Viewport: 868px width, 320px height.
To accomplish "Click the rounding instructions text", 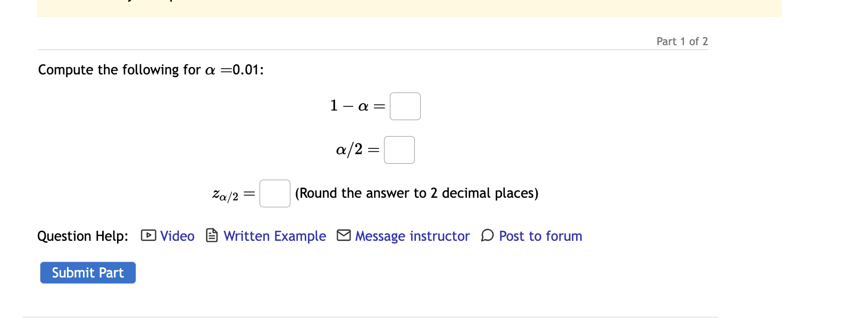I will point(417,193).
